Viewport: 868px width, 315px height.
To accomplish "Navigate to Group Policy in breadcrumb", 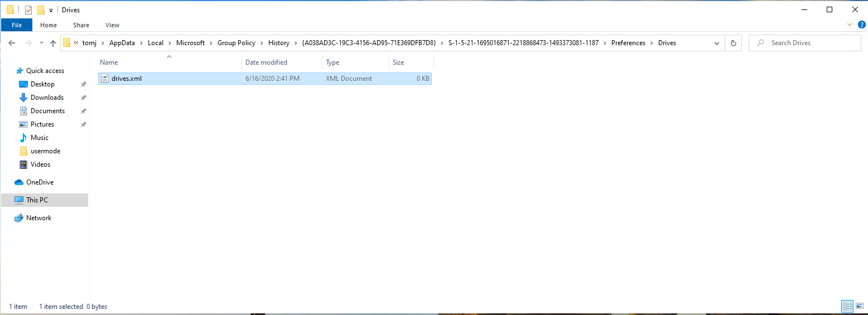I will pos(236,43).
